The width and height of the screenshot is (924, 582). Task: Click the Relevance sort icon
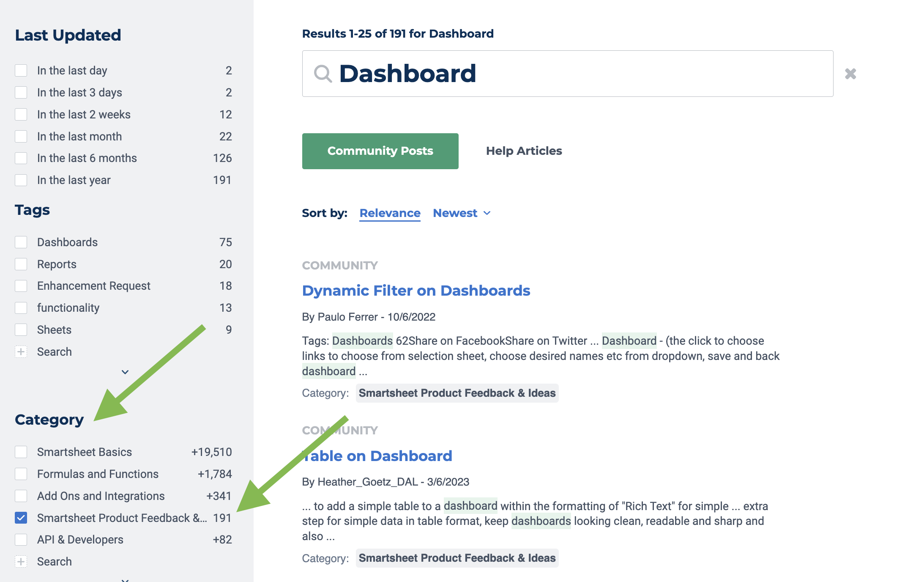click(389, 213)
